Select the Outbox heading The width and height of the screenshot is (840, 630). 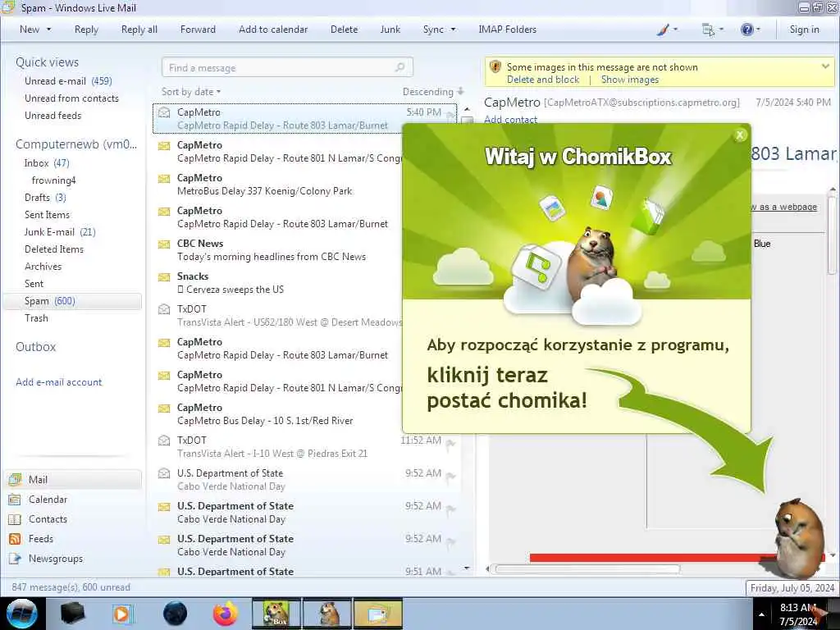pos(35,347)
